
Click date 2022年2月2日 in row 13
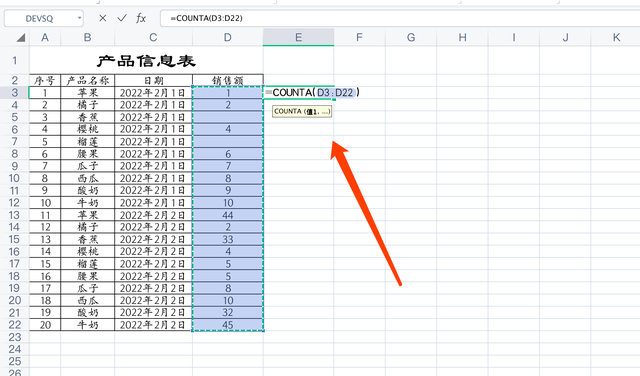tap(153, 215)
